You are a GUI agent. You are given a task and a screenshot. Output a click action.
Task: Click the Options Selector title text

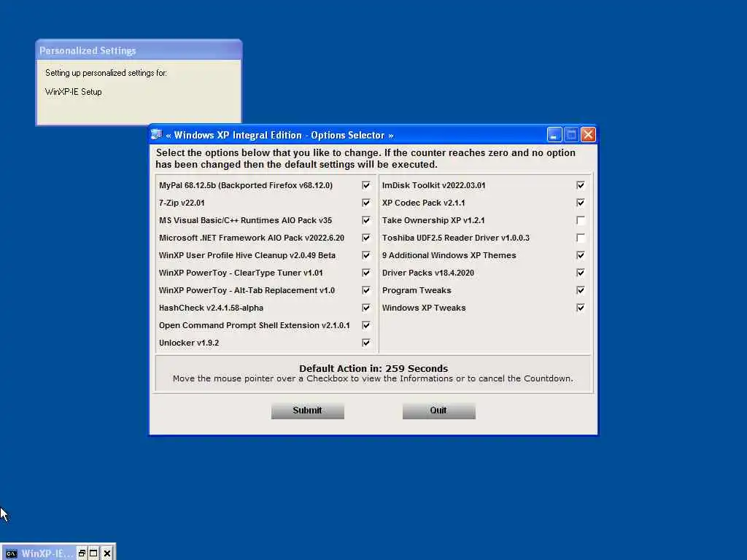(279, 135)
